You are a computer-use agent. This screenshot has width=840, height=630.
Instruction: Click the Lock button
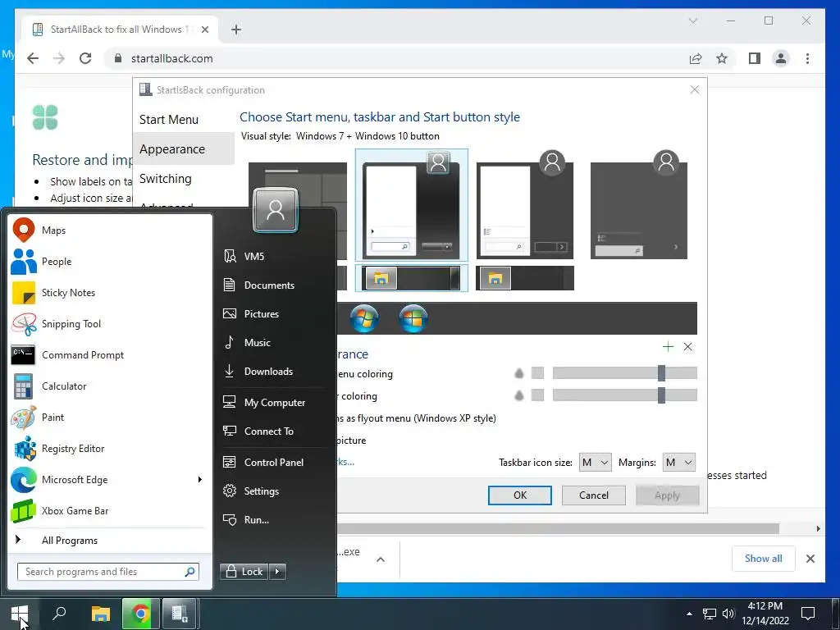244,572
